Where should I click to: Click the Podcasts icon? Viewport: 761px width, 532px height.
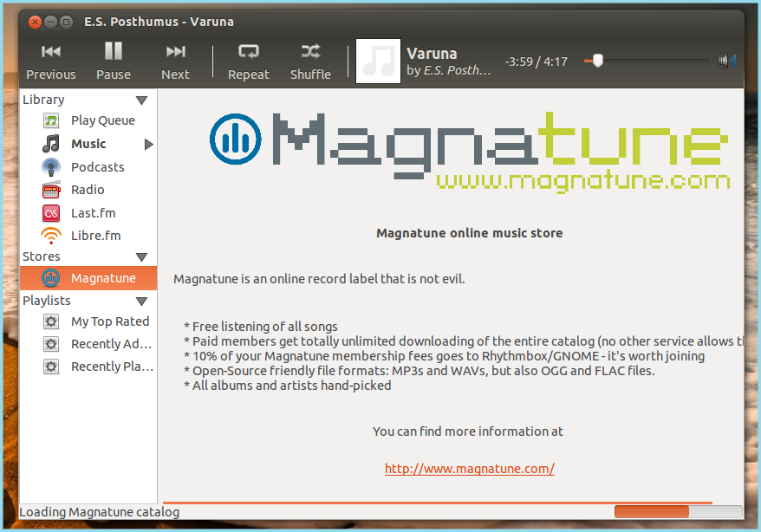pyautogui.click(x=51, y=167)
